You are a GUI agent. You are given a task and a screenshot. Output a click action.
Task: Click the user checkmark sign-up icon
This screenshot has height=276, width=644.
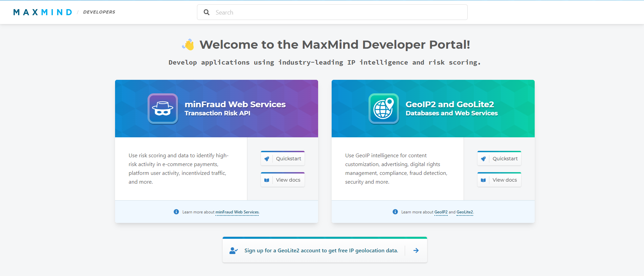[234, 251]
